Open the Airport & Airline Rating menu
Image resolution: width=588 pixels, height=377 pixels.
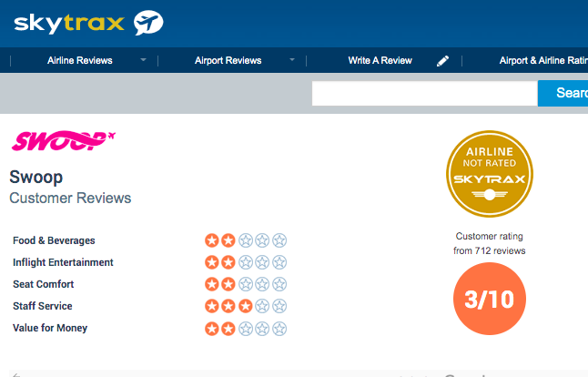(x=543, y=60)
